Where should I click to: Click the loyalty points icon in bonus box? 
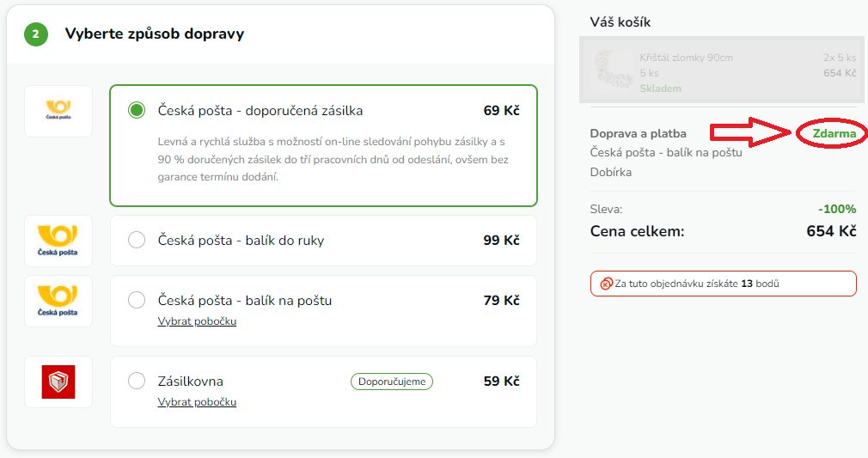(606, 284)
